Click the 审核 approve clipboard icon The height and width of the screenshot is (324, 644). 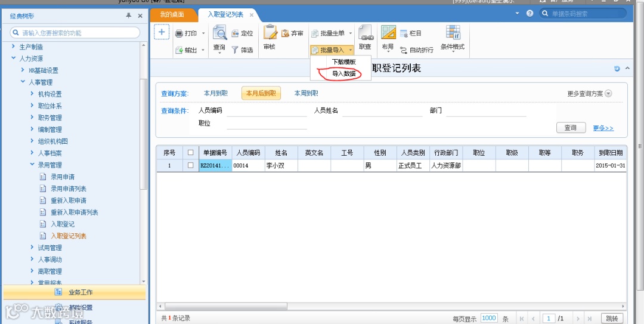click(270, 32)
